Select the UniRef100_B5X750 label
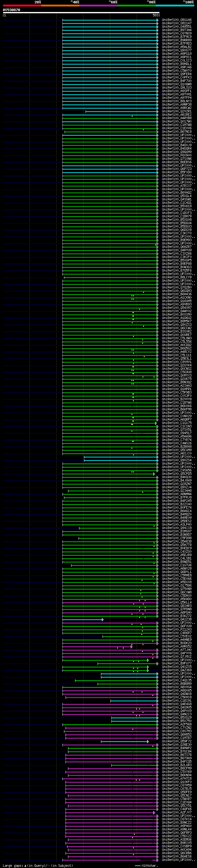The width and height of the screenshot is (197, 868). click(x=177, y=721)
